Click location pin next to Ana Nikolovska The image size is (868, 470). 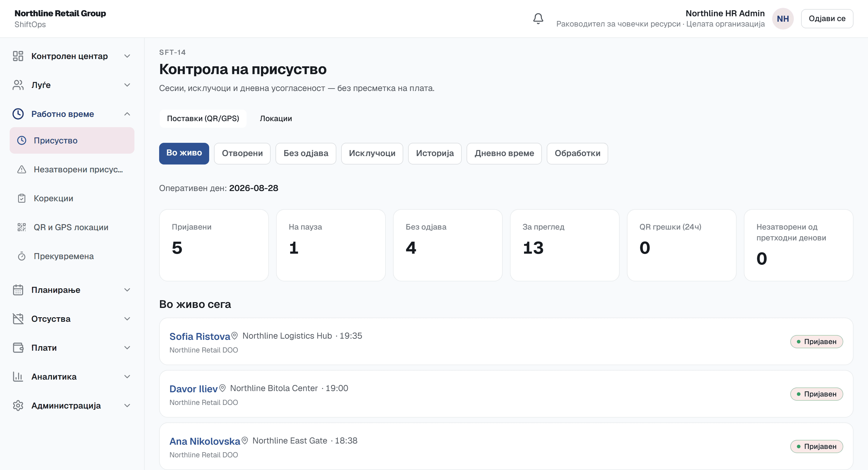[245, 440]
